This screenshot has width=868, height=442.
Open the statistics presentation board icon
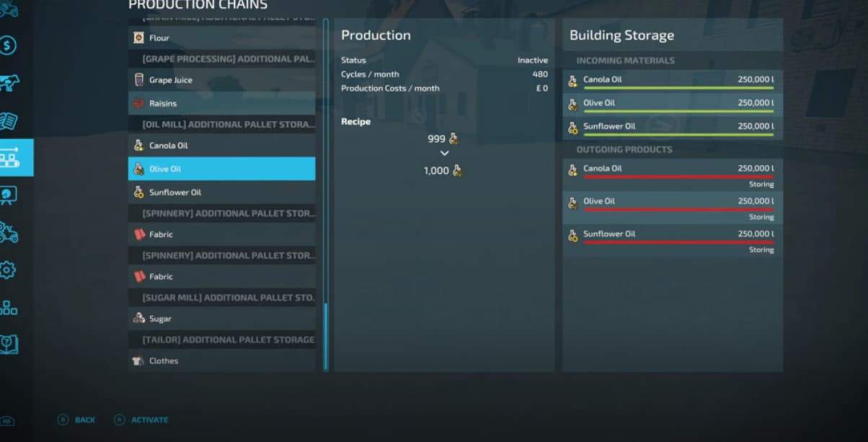(x=9, y=195)
